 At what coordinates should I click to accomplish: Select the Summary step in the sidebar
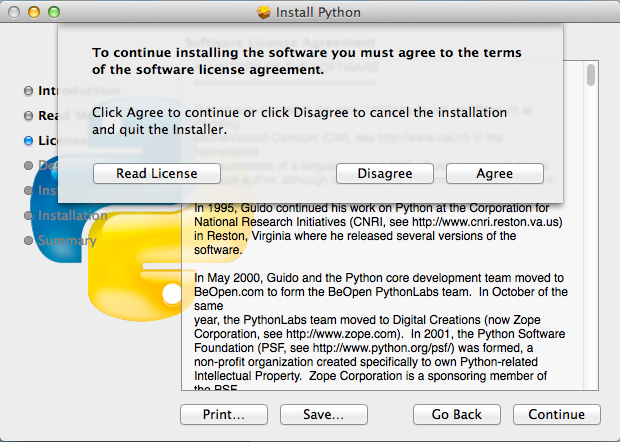(x=66, y=240)
